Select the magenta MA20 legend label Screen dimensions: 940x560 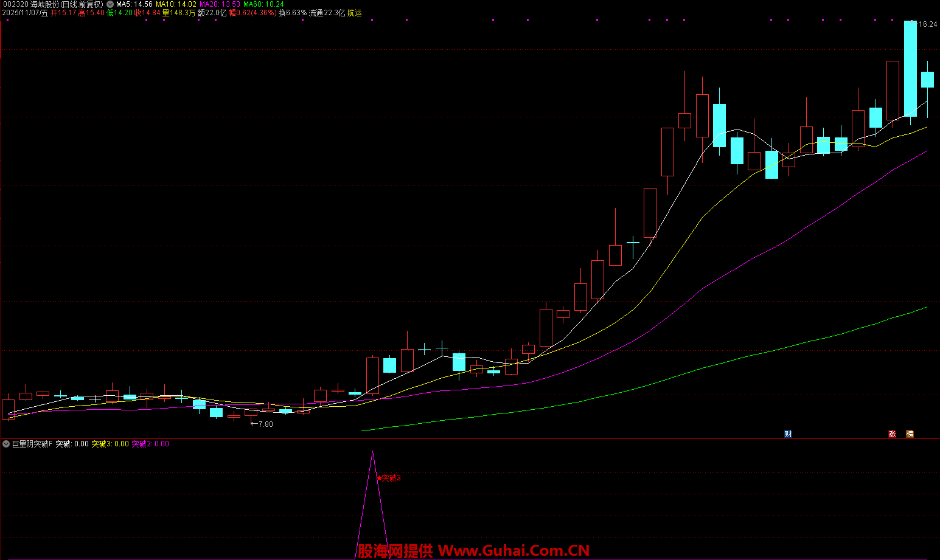(220, 4)
